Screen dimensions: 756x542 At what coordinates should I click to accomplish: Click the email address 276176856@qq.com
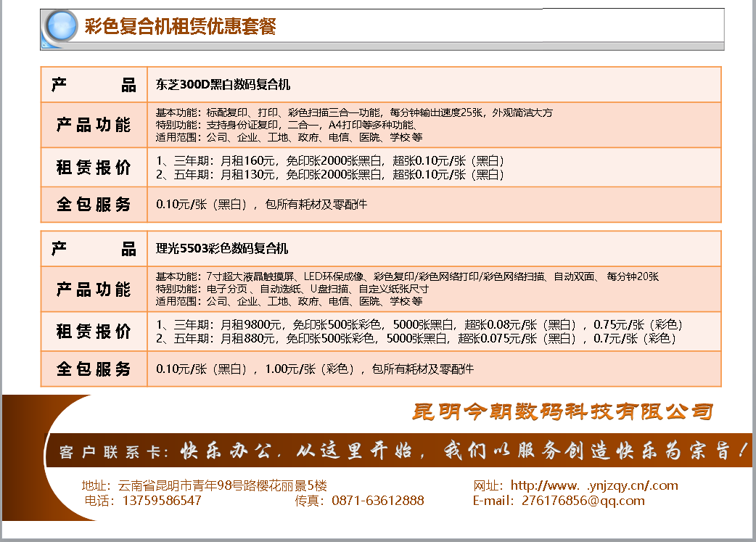pyautogui.click(x=583, y=501)
